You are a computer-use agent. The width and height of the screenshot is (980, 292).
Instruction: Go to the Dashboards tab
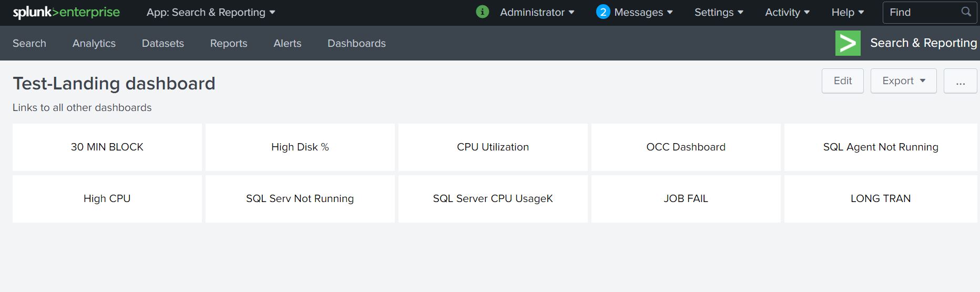(356, 43)
